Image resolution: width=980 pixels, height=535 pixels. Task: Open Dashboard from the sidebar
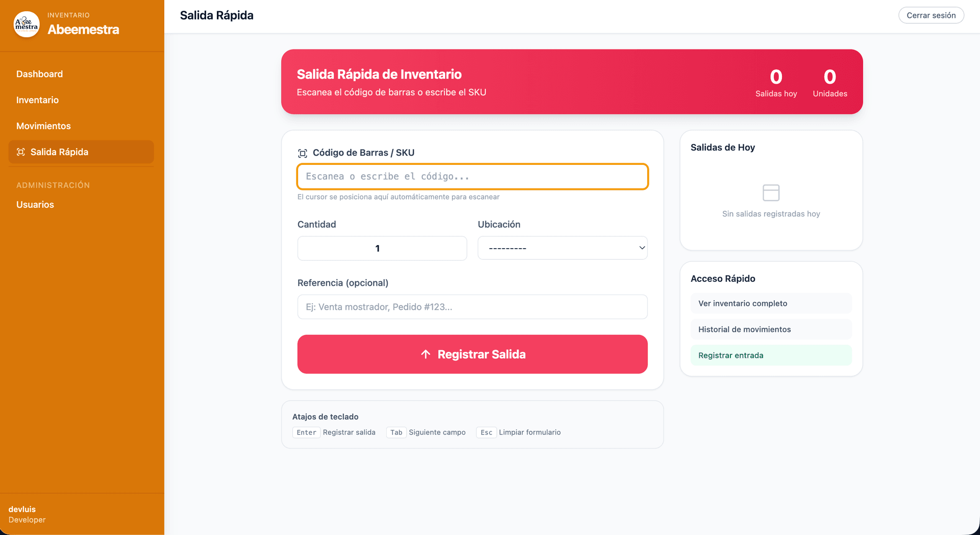[39, 74]
